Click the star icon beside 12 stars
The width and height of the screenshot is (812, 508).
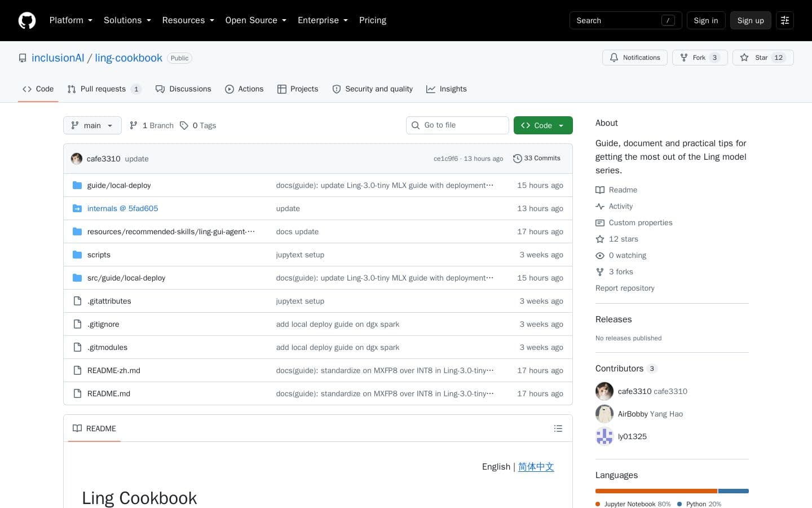600,239
